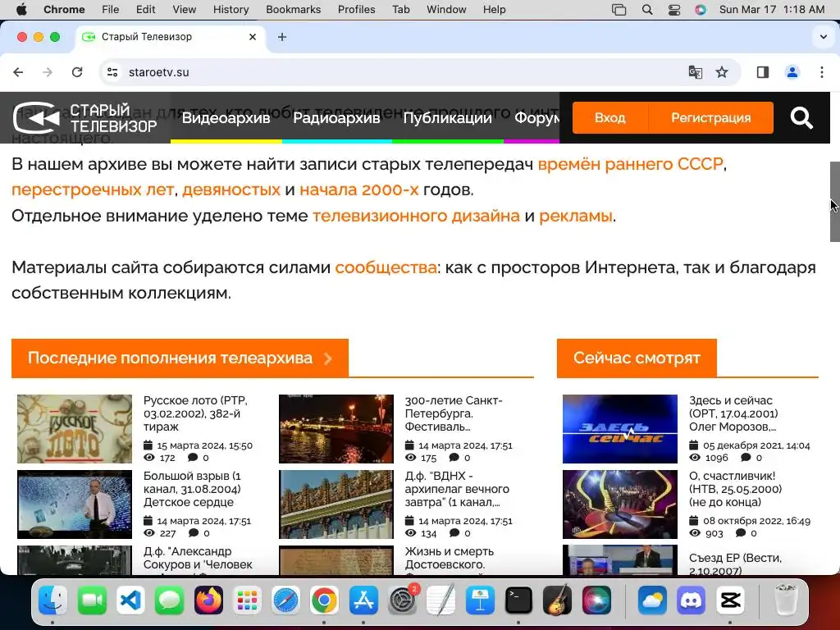
Task: Open the Chrome profile avatar
Action: coord(792,72)
